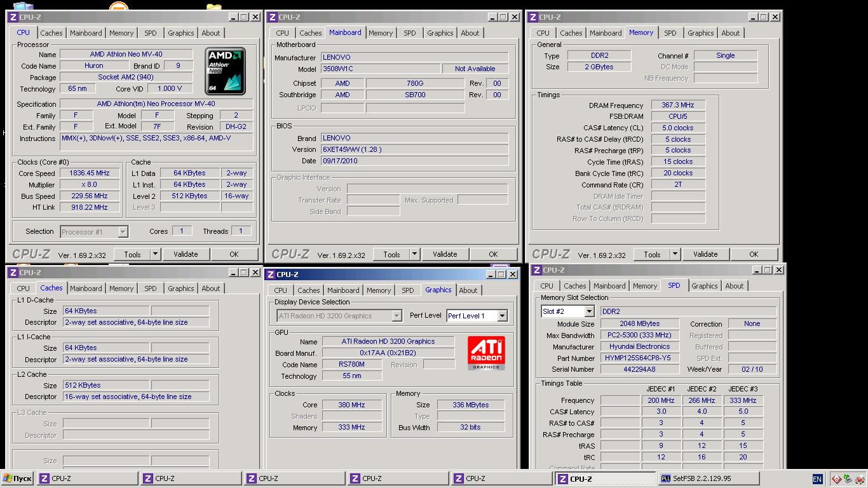Click Validate in the Memory-tab window

click(x=705, y=254)
